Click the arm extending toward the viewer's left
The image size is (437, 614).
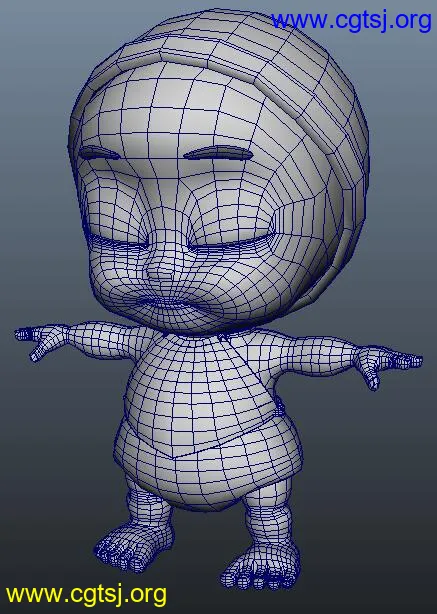tap(108, 339)
